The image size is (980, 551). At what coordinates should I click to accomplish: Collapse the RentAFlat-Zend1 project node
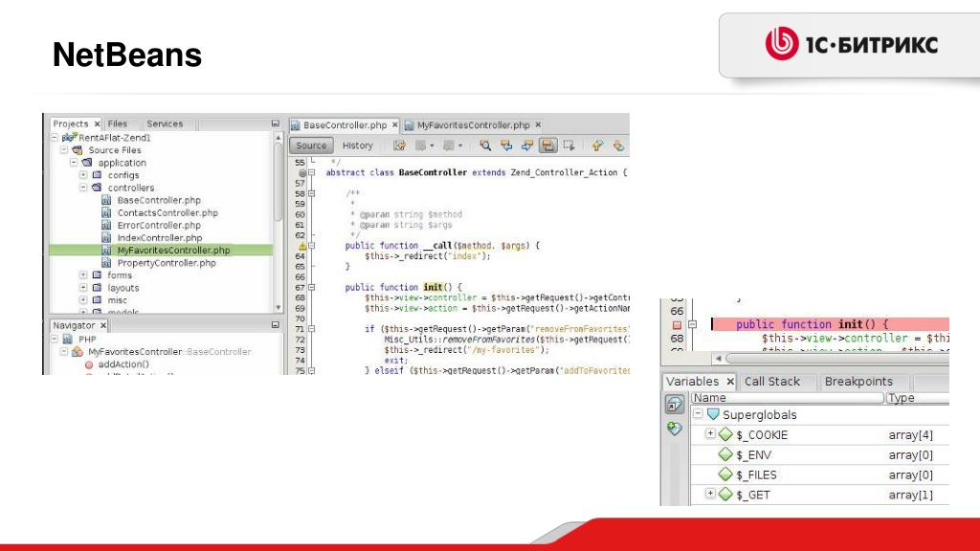(55, 138)
